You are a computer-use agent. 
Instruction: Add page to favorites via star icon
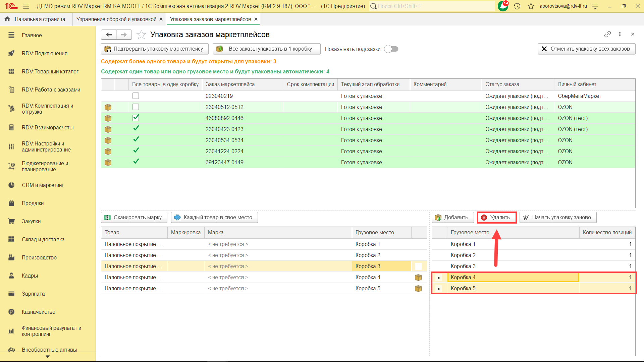(x=142, y=35)
